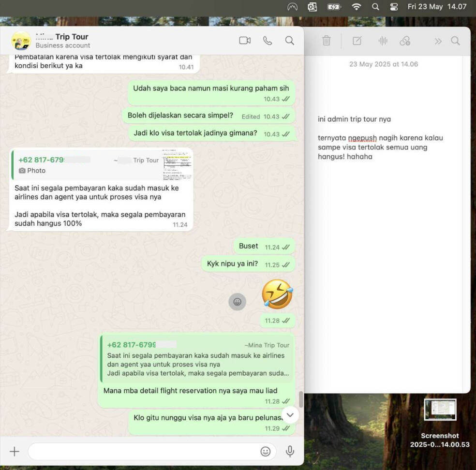Click the underlined word 'ngepush' in note
The image size is (476, 470).
tap(362, 138)
